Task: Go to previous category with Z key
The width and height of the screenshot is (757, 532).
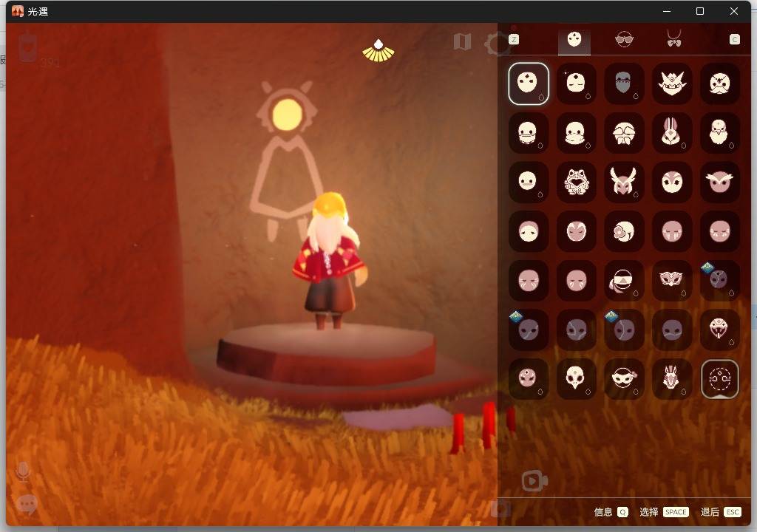Action: [x=514, y=40]
